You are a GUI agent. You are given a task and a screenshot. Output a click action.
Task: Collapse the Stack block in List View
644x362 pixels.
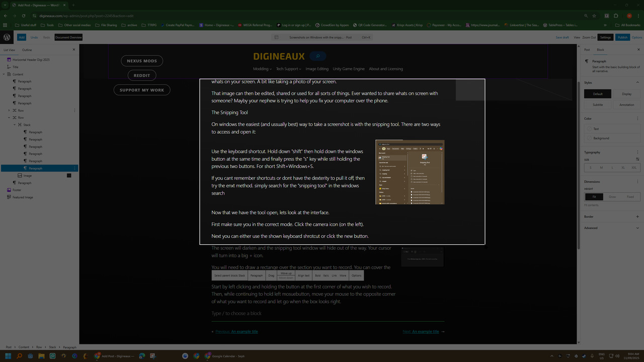[15, 125]
